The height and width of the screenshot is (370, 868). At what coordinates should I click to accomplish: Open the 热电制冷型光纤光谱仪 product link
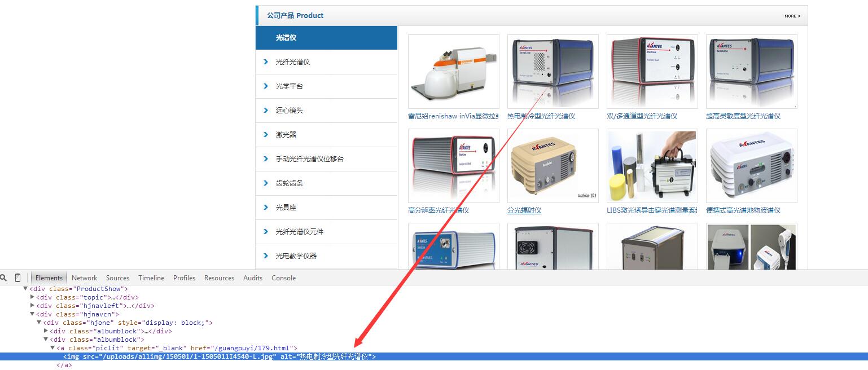coord(541,116)
